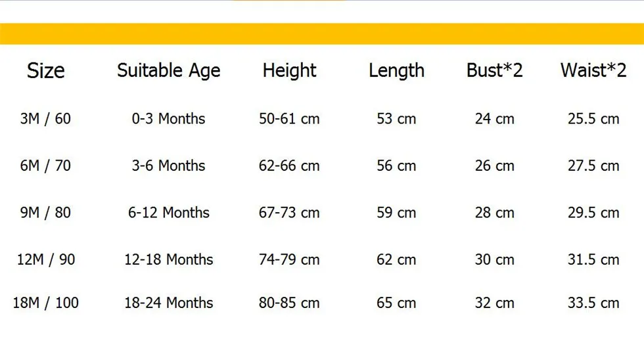Click the yellow banner bar
This screenshot has height=350, width=644.
pyautogui.click(x=322, y=33)
